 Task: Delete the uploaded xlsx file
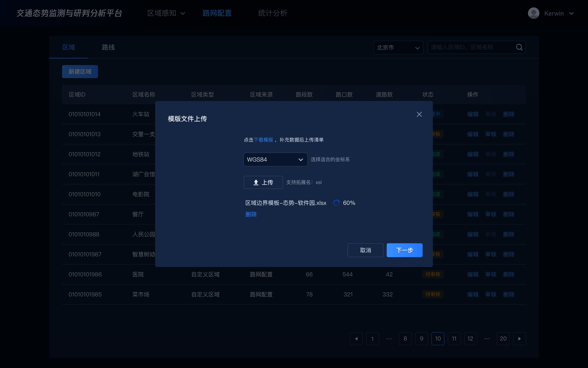click(251, 214)
